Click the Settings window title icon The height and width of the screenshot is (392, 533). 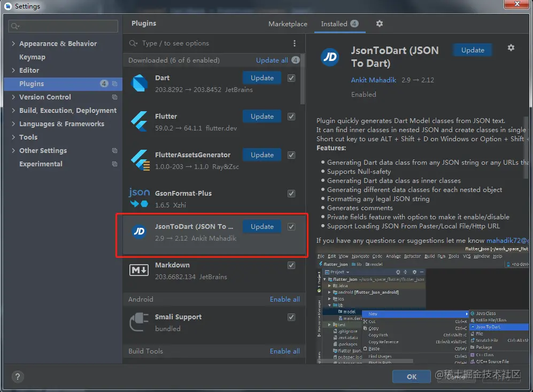pos(8,6)
